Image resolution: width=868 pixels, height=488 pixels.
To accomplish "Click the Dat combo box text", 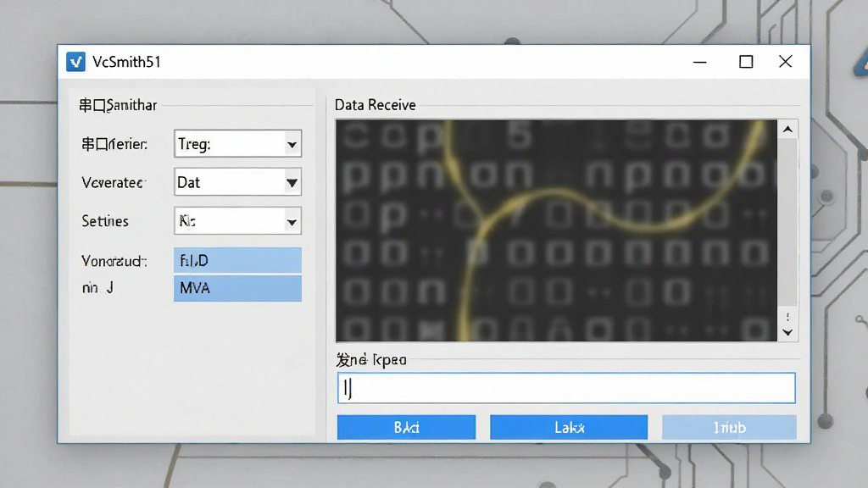I will [x=189, y=183].
